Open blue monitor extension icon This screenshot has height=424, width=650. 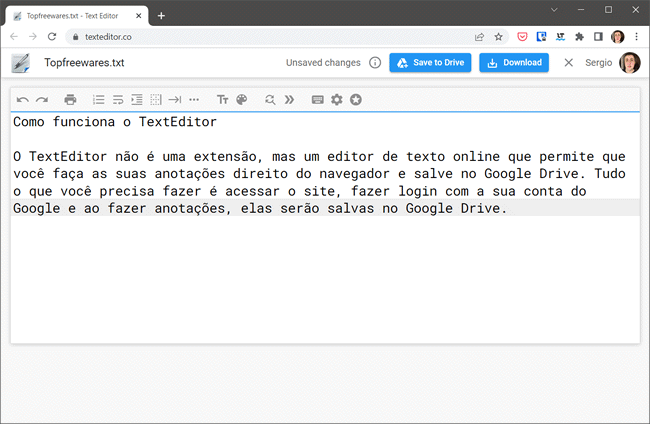click(541, 37)
